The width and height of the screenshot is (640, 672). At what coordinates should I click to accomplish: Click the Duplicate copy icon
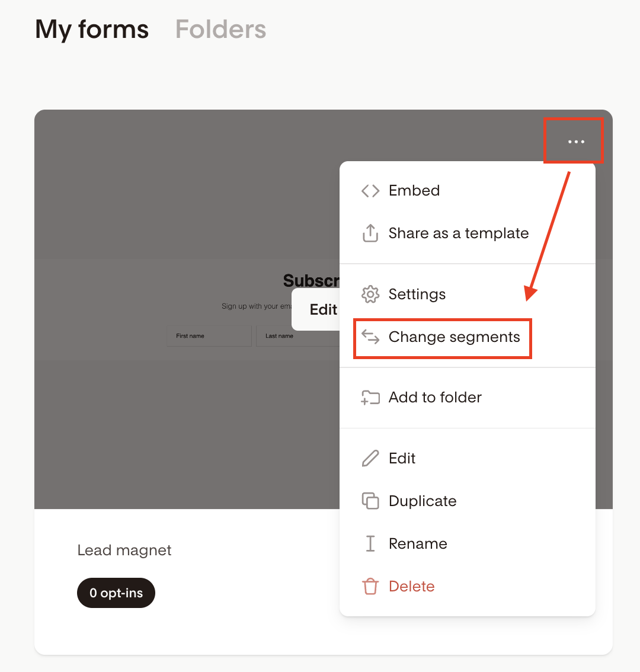click(370, 501)
